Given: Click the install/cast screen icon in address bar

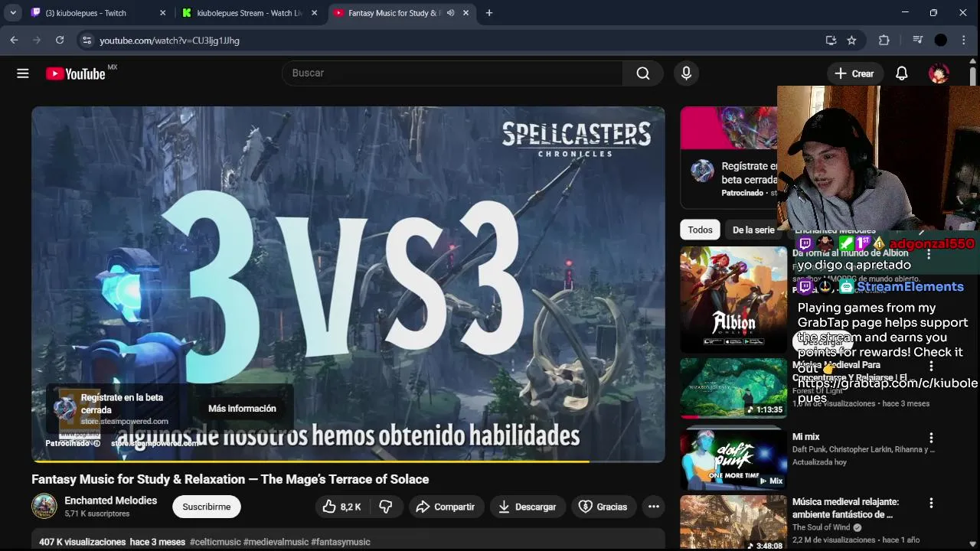Looking at the screenshot, I should [x=831, y=41].
